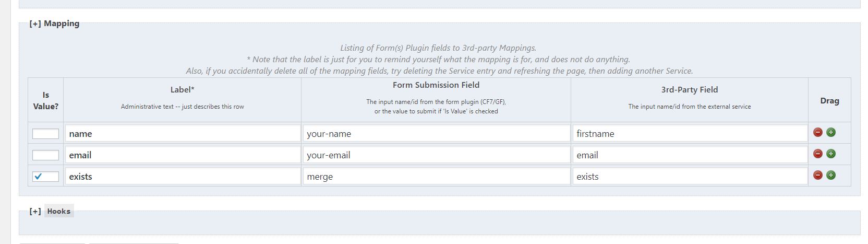868x244 pixels.
Task: Add a row after name mapping
Action: point(831,133)
